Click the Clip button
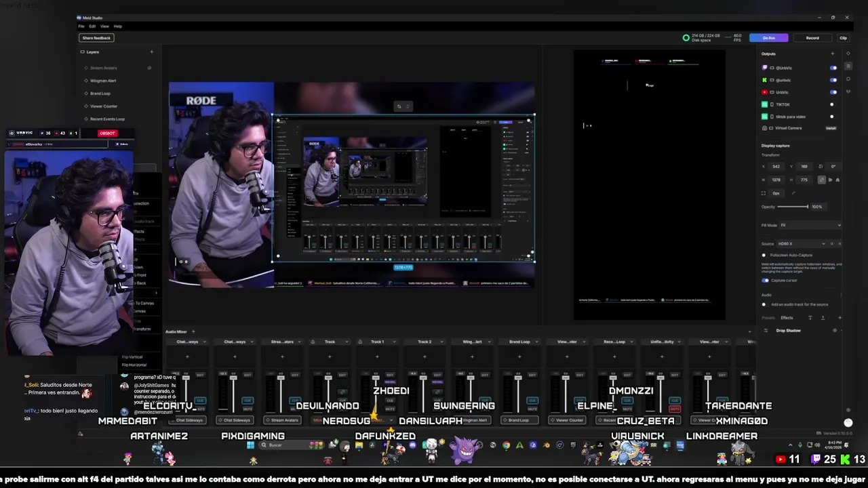This screenshot has width=868, height=488. tap(844, 38)
